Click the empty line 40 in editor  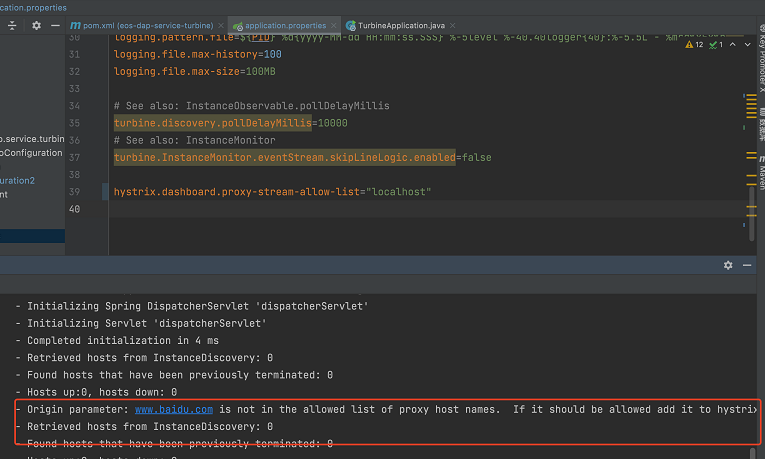pos(400,209)
